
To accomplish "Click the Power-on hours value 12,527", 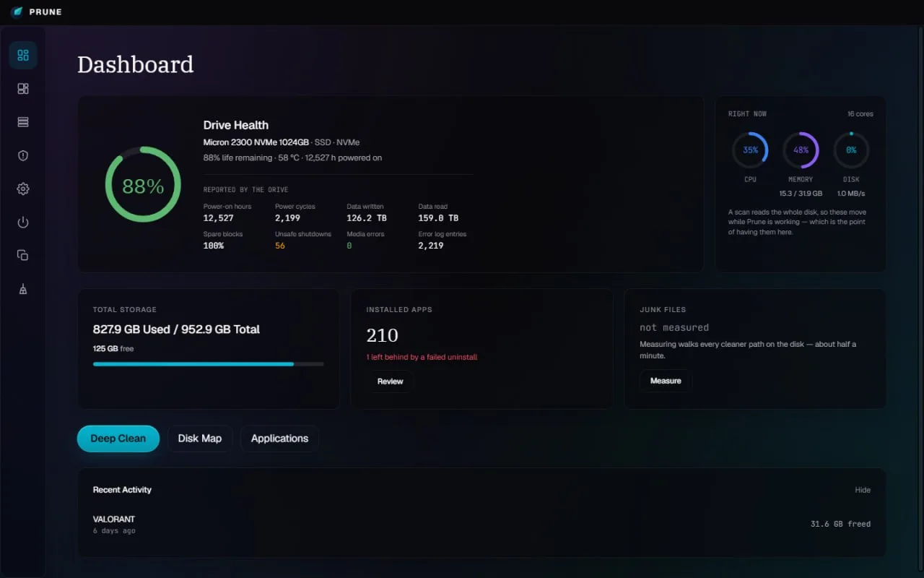I will 219,218.
